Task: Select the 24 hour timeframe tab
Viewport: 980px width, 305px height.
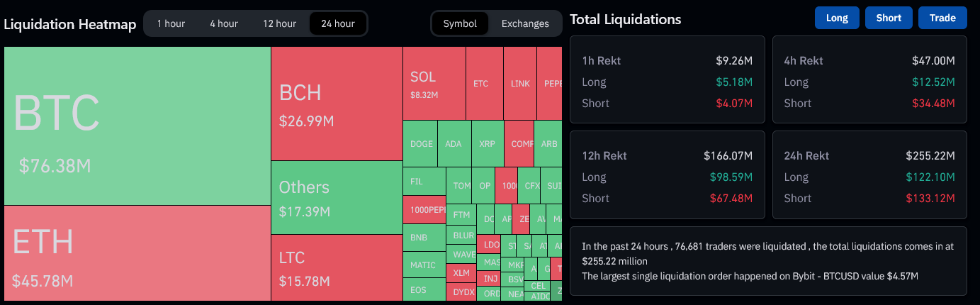Action: (337, 23)
